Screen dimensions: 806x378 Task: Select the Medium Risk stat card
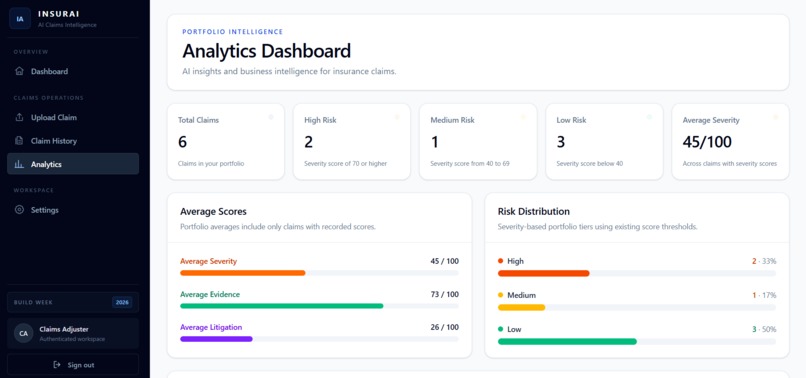click(x=478, y=141)
